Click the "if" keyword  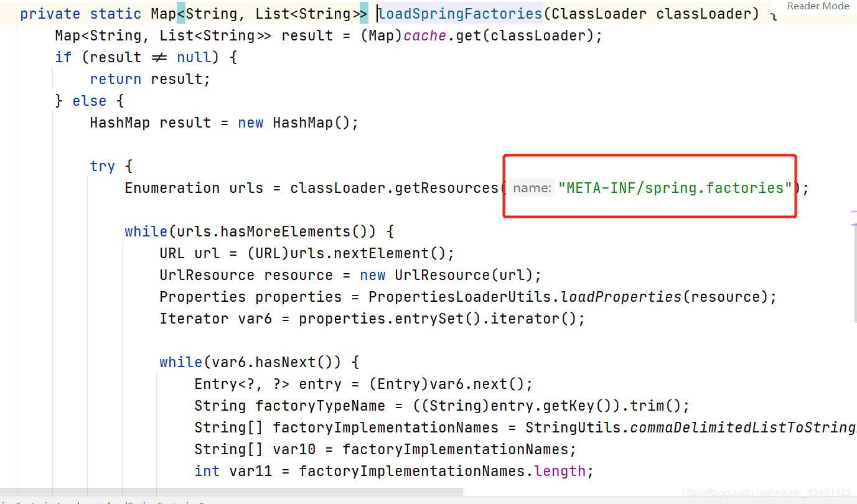pyautogui.click(x=63, y=57)
